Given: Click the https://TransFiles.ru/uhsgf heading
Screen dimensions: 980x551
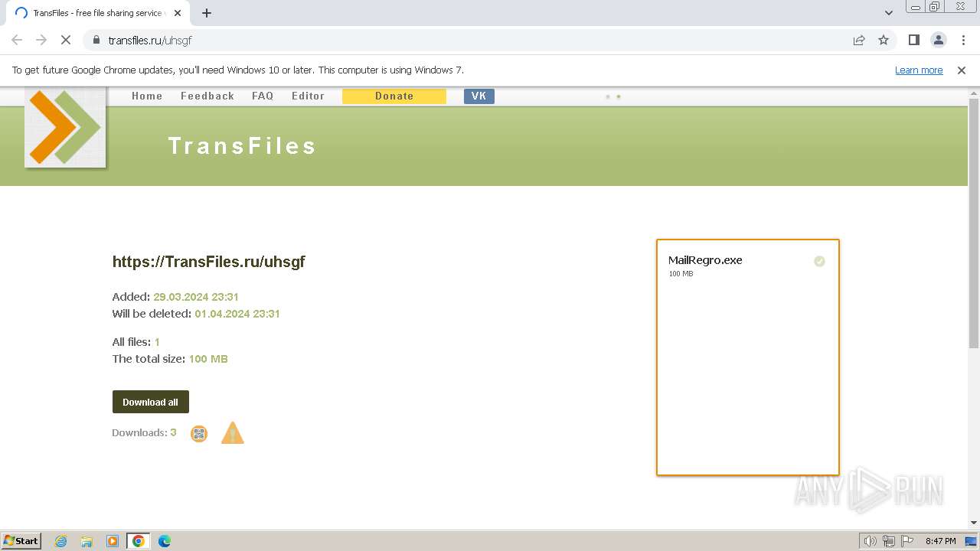Looking at the screenshot, I should [209, 262].
